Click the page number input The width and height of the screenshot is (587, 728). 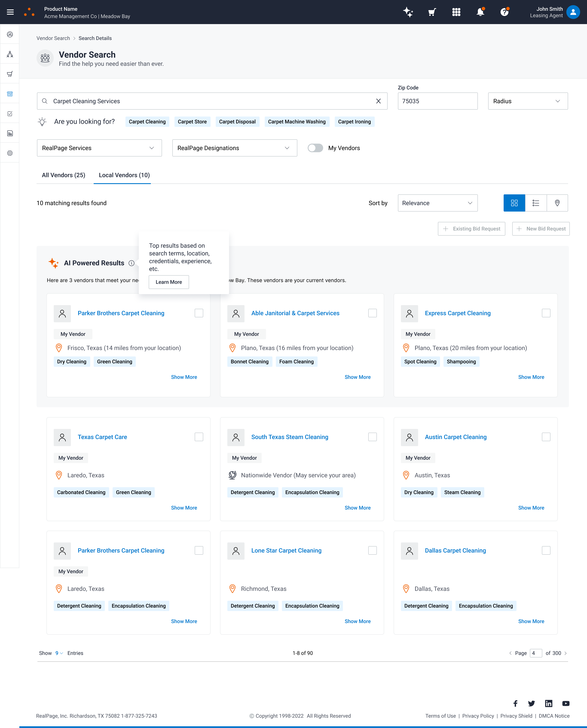tap(536, 653)
